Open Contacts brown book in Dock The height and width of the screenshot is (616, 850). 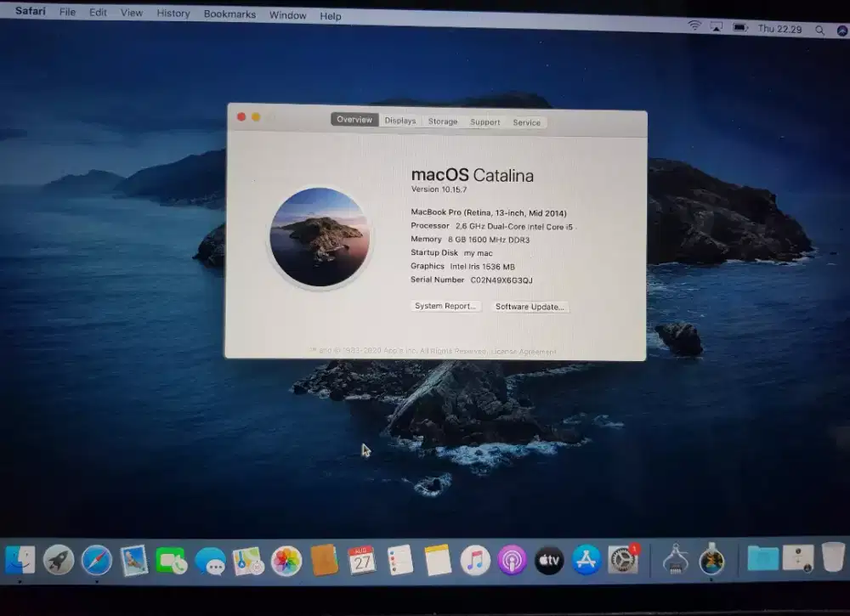click(x=324, y=560)
